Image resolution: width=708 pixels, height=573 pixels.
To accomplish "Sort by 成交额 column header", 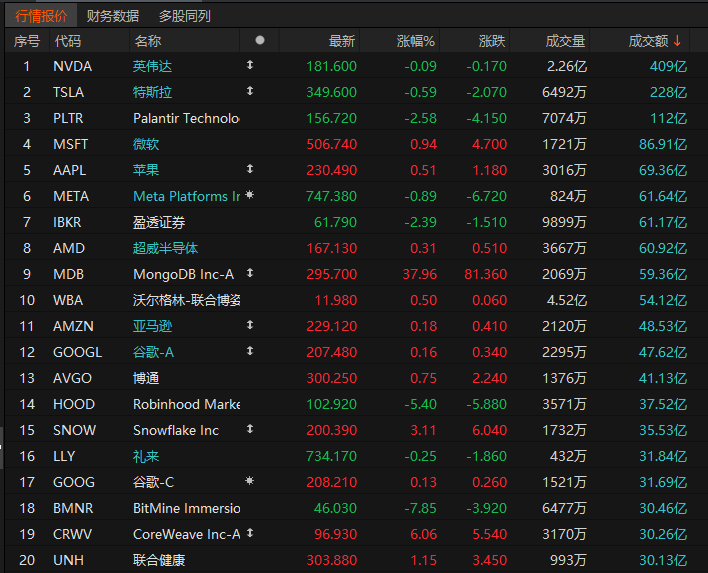I will (648, 41).
